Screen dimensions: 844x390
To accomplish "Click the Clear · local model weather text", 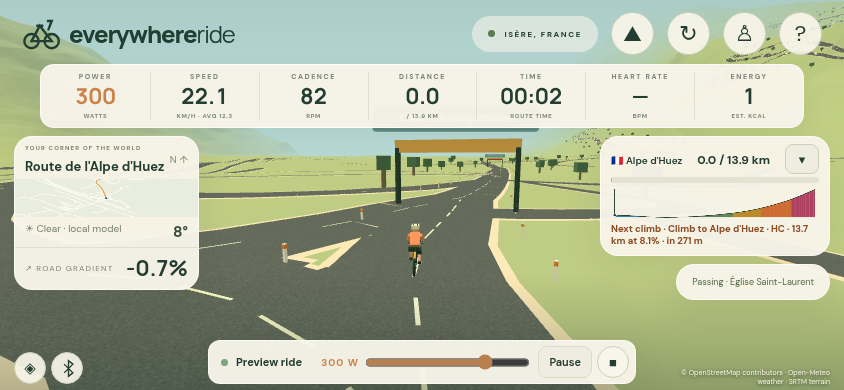I will (x=73, y=229).
